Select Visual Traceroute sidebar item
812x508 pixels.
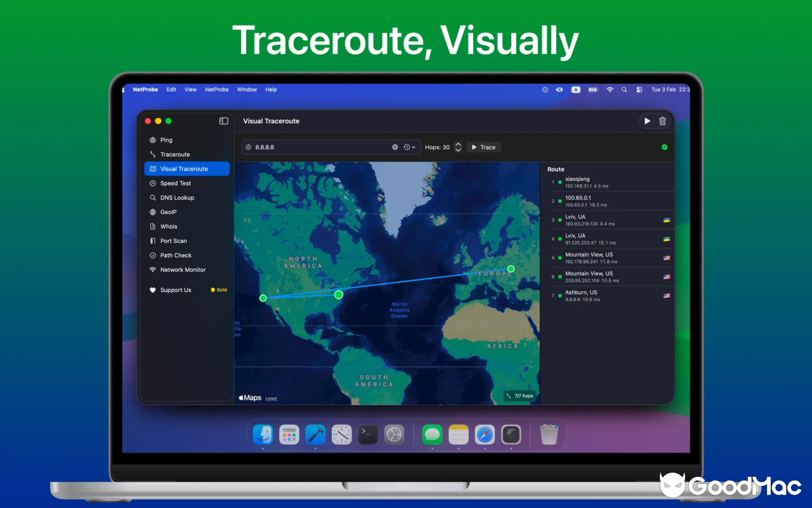pos(187,169)
